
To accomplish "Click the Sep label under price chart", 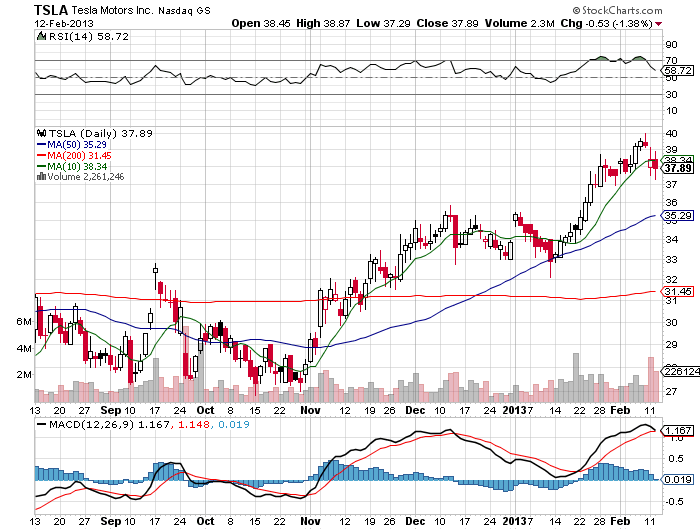I will pos(110,410).
